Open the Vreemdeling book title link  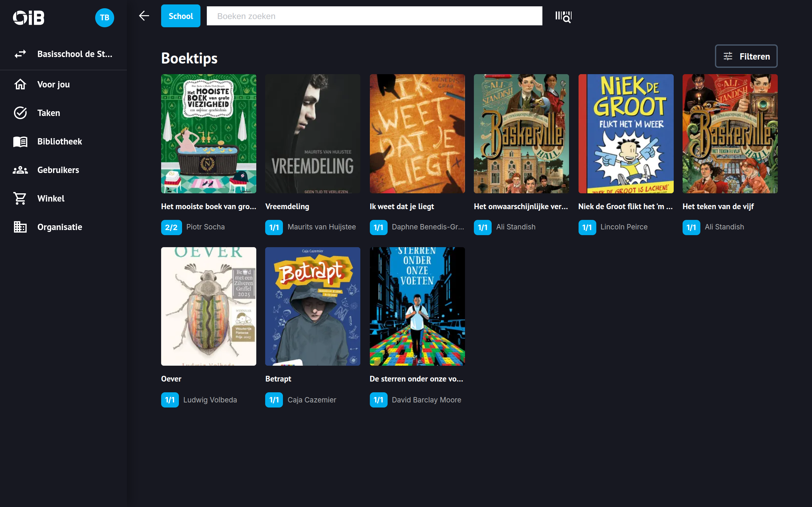(x=287, y=207)
